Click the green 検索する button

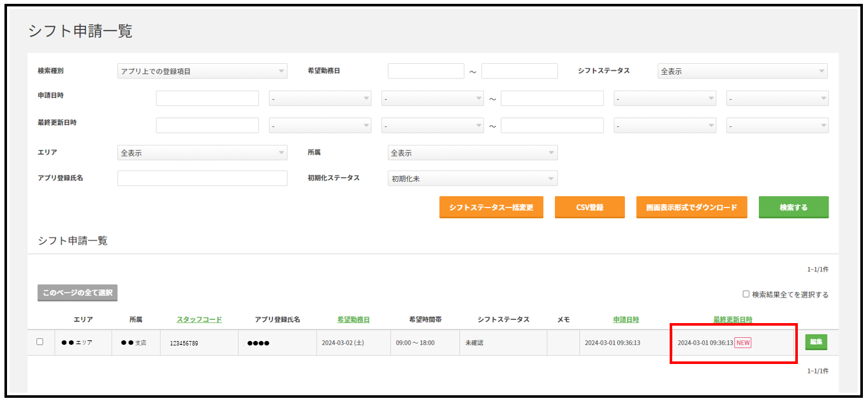pos(793,207)
